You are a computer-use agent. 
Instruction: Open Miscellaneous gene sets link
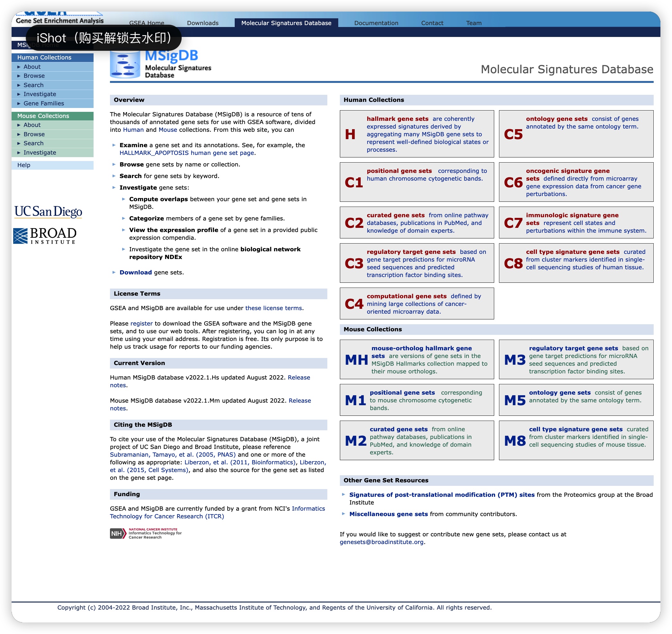coord(389,514)
